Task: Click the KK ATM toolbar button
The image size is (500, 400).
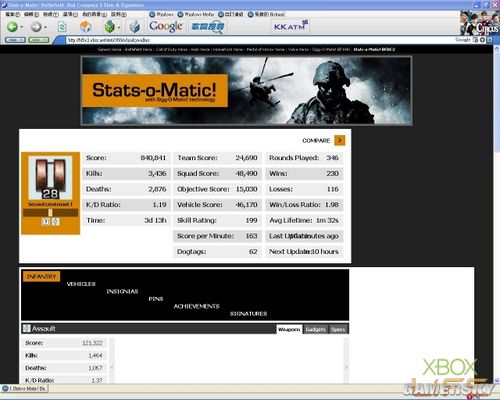Action: coord(291,26)
